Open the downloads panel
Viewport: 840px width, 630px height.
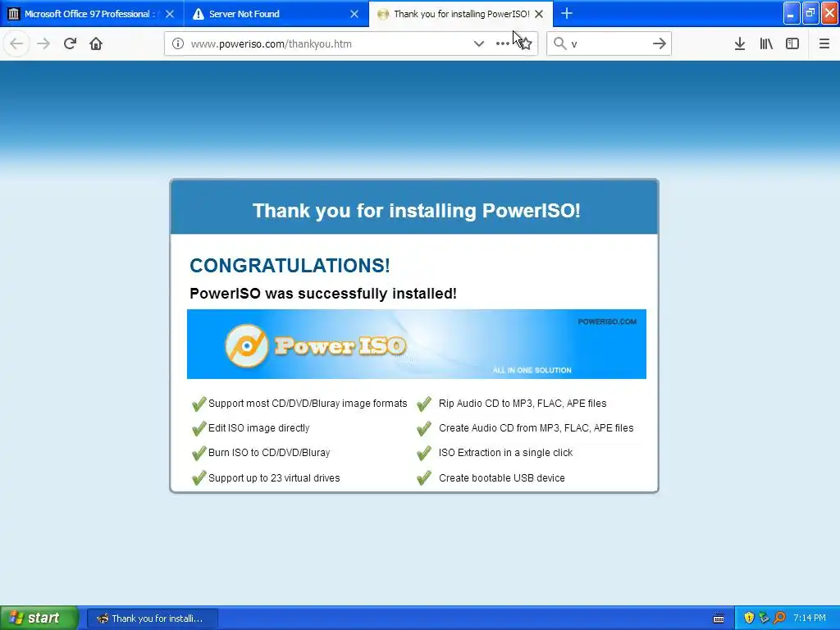coord(740,43)
